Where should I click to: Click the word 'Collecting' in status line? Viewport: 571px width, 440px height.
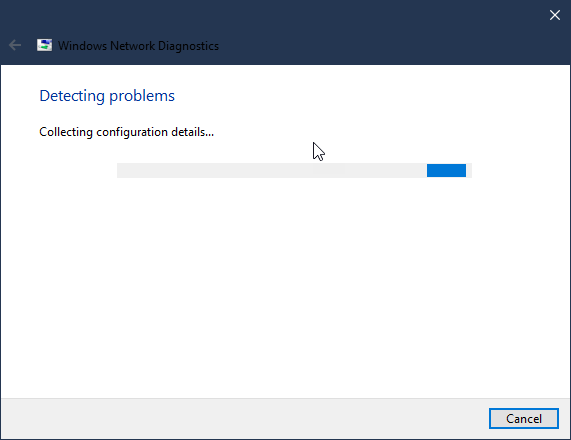coord(66,132)
